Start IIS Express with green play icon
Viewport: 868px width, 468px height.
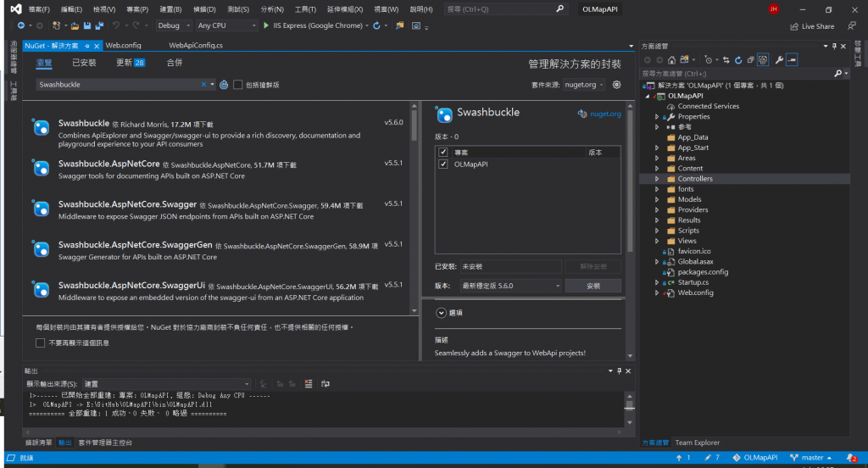(266, 25)
